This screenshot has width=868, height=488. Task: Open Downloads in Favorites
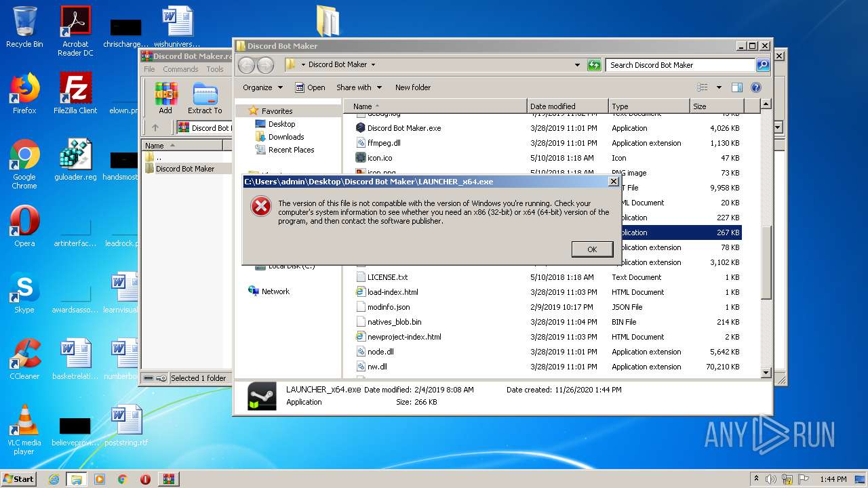[x=285, y=137]
